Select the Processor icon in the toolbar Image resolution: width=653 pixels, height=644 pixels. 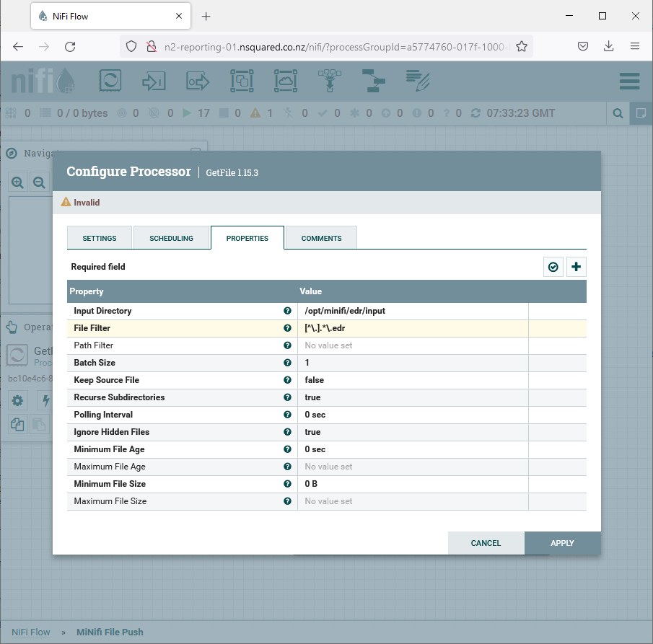coord(110,81)
